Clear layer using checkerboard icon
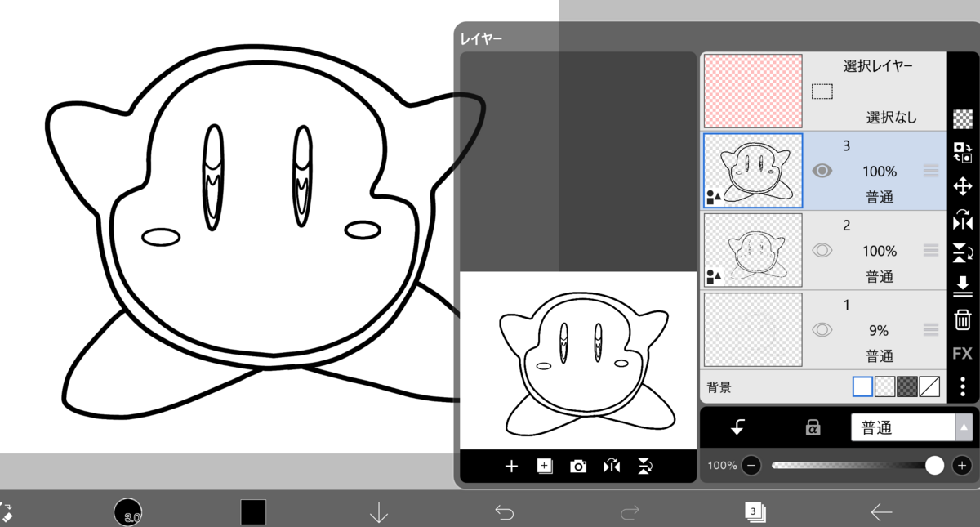Image resolution: width=980 pixels, height=527 pixels. point(963,118)
